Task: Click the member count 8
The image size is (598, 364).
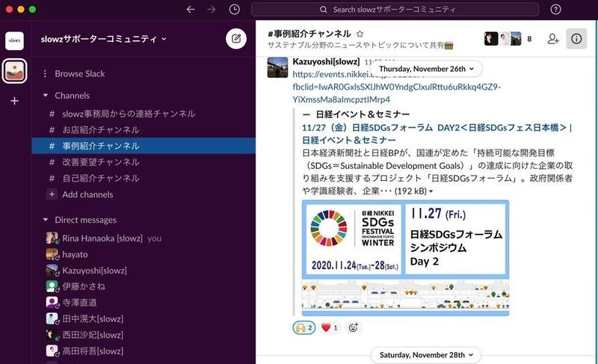Action: 529,39
